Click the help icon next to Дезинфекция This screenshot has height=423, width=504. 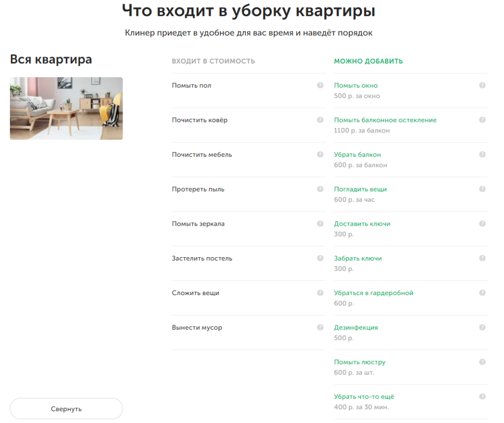[482, 328]
